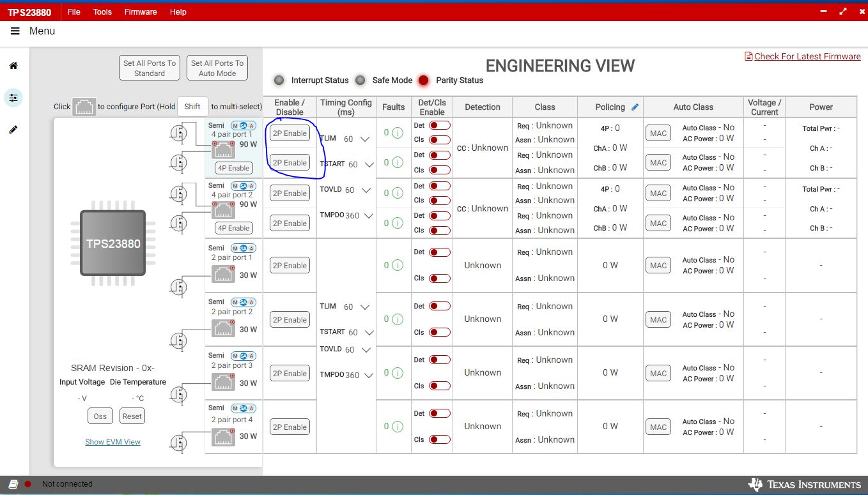Click 2P Enable for 2 pair port 1
This screenshot has height=495, width=868.
(290, 266)
